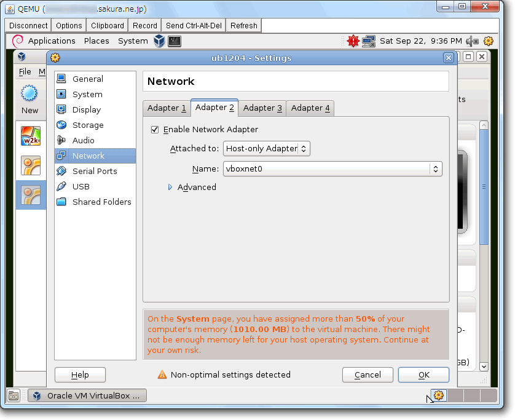Open the Name vboxnet0 dropdown
This screenshot has width=515, height=420.
click(x=332, y=169)
